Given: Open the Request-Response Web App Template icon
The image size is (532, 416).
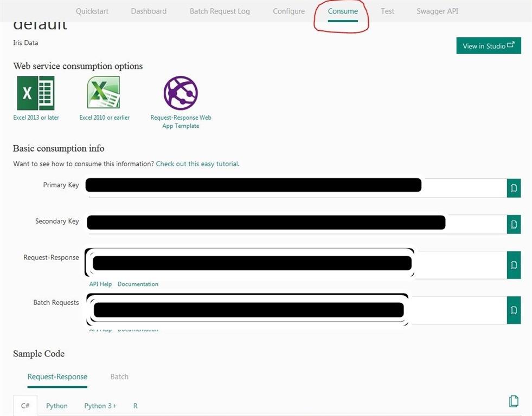Looking at the screenshot, I should (x=181, y=93).
